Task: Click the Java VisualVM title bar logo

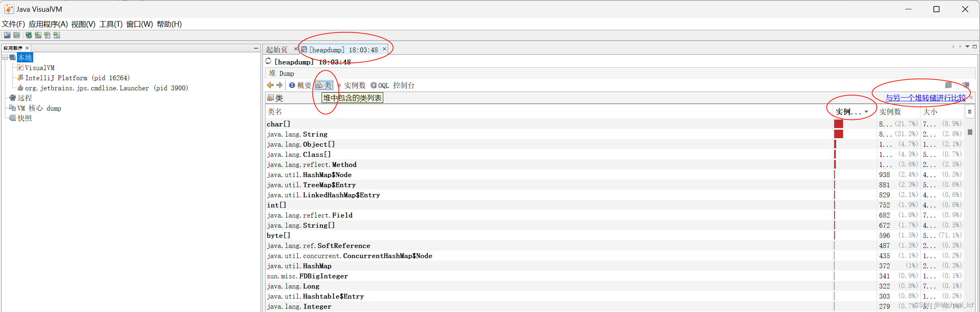Action: 9,9
